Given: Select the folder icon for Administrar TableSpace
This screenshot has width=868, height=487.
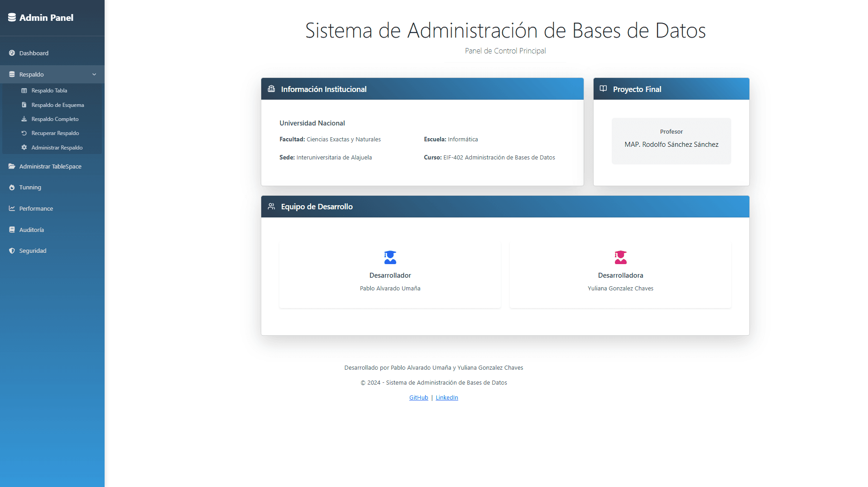Looking at the screenshot, I should pos(12,166).
